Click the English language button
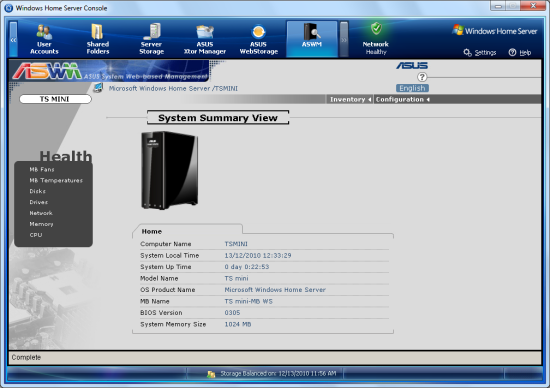The image size is (550, 388). (412, 88)
